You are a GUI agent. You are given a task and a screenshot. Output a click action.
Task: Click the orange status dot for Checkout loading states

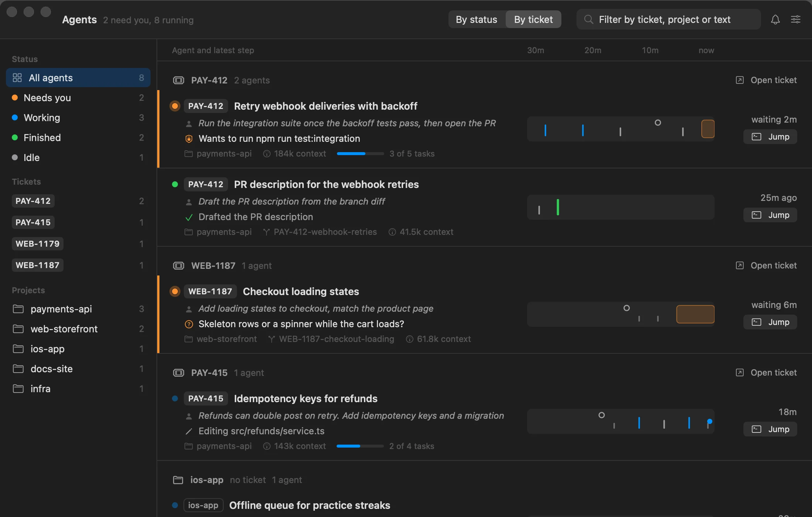pos(175,291)
